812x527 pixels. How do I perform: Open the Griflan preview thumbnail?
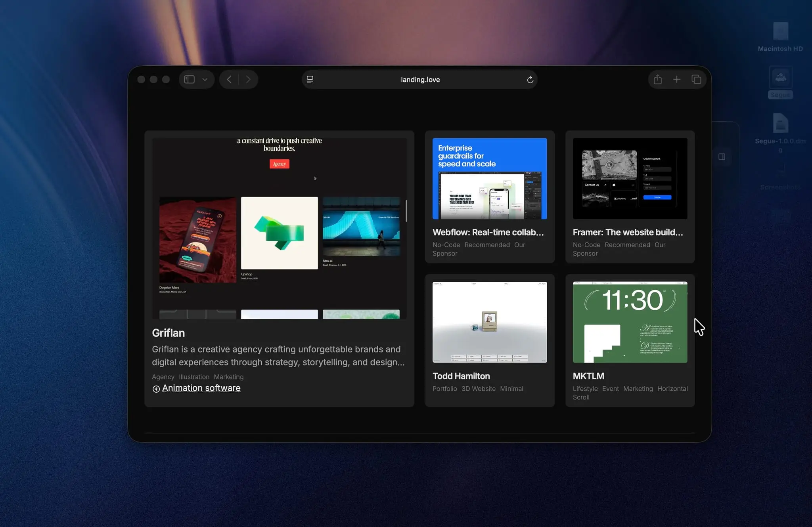coord(280,228)
